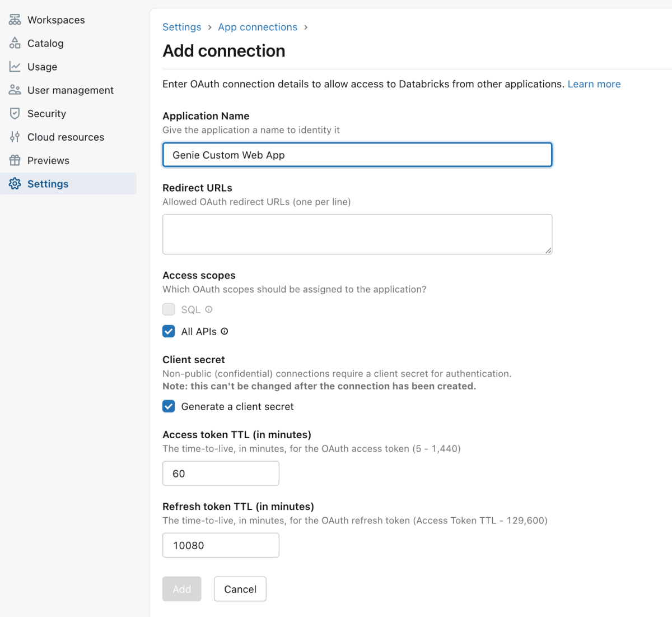The image size is (672, 617).
Task: Click the info icon beside All APIs
Action: click(224, 331)
